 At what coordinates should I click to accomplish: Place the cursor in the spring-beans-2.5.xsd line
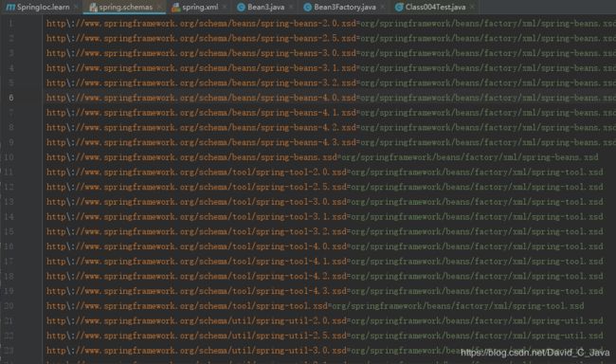tap(331, 39)
